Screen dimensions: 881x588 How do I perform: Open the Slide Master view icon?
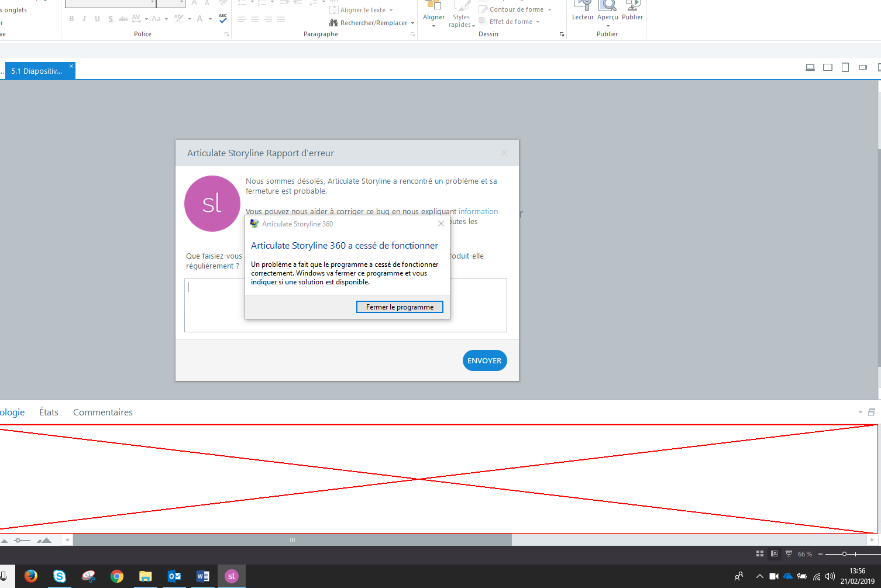pos(789,553)
